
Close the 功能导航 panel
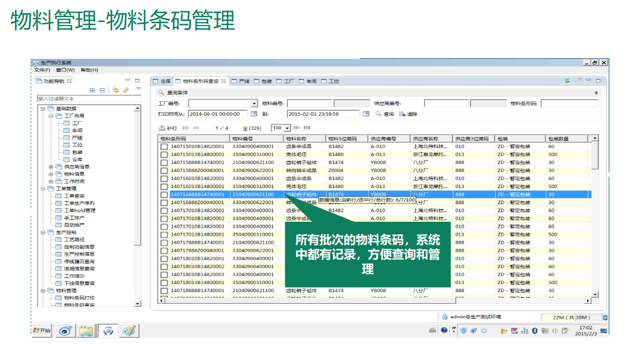coord(69,81)
